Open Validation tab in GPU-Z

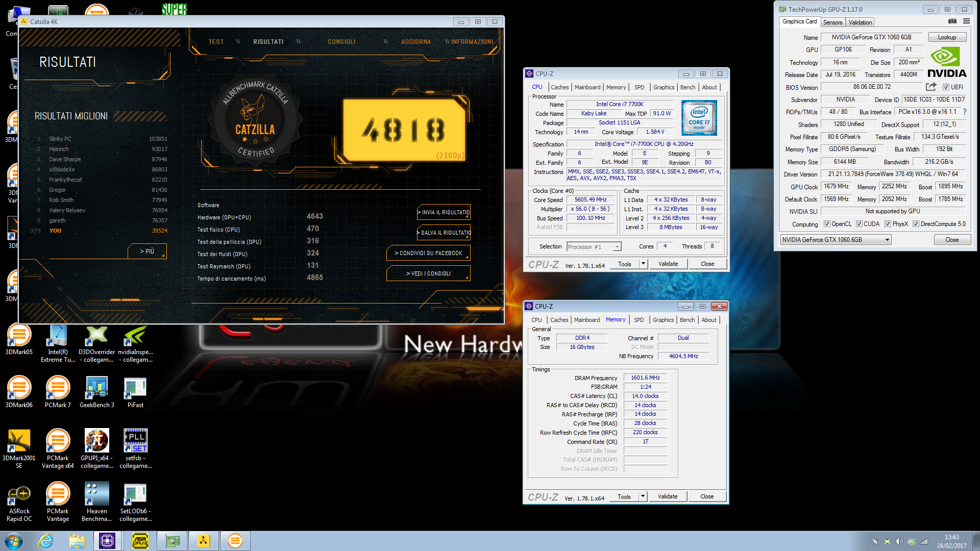[x=860, y=22]
